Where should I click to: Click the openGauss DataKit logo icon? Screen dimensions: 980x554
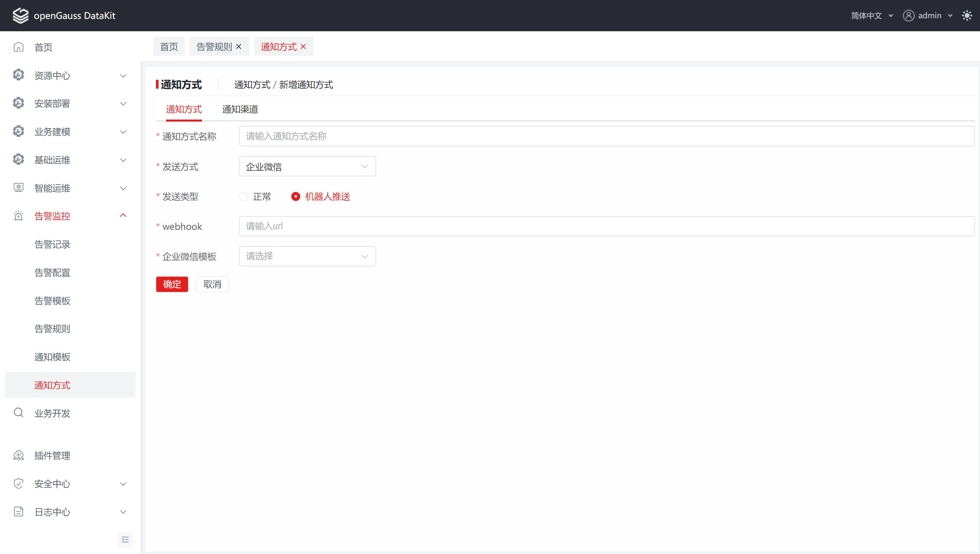coord(20,16)
